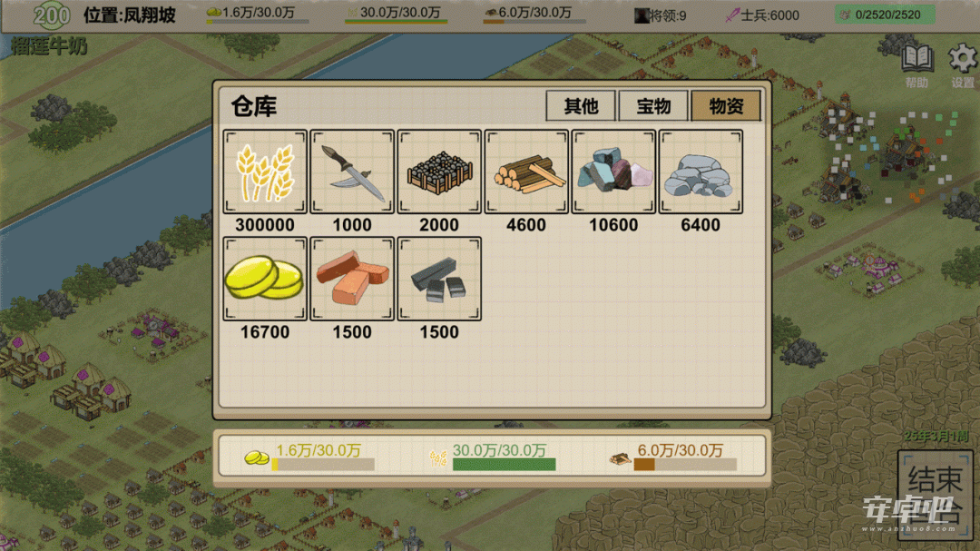Open the 设置 settings gear
This screenshot has width=980, height=551.
[x=963, y=65]
